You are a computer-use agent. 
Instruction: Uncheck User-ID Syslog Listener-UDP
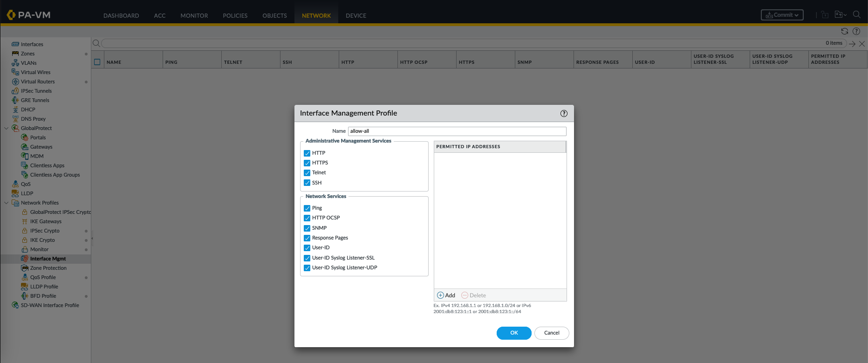point(307,268)
